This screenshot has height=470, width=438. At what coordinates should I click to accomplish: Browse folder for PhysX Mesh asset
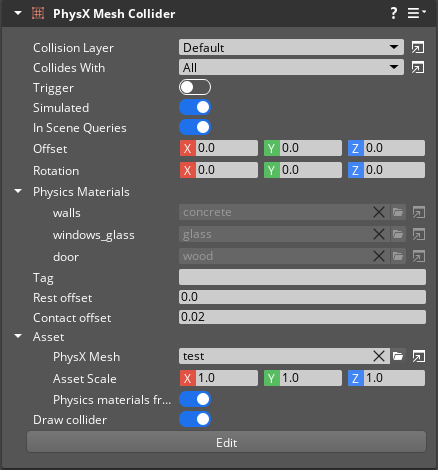click(x=398, y=356)
